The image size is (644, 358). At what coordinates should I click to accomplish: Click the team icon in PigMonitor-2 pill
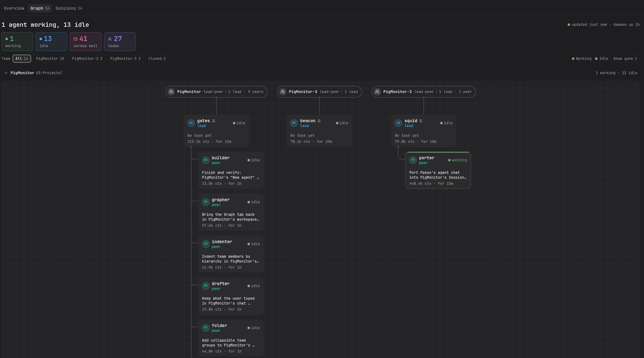(x=283, y=92)
